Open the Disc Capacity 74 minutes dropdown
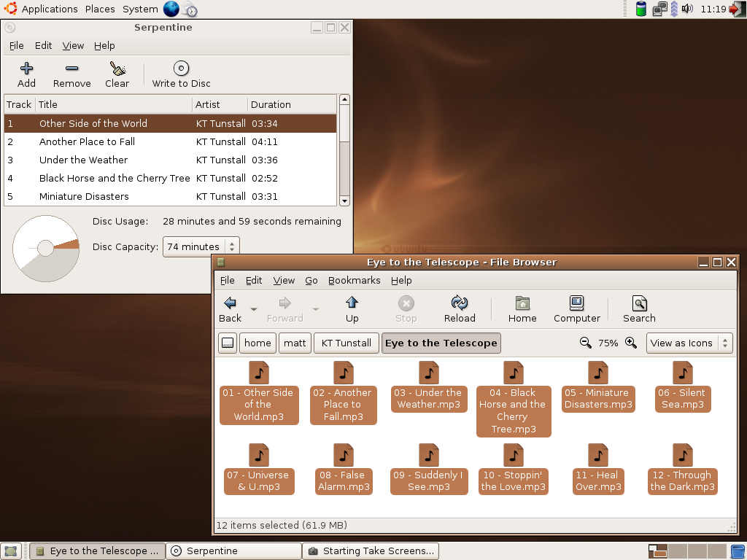Screen dimensions: 747x560 201,246
